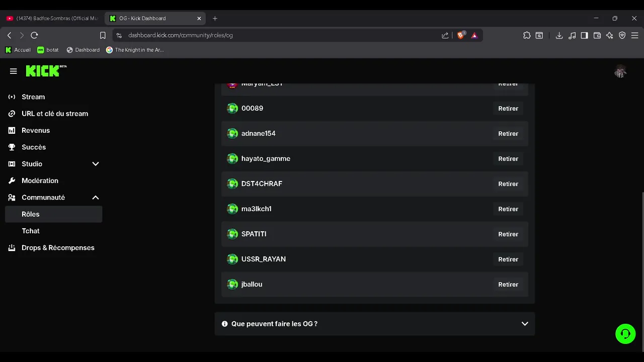644x362 pixels.
Task: Click Retirer next to USSR_RAYAN
Action: (508, 259)
